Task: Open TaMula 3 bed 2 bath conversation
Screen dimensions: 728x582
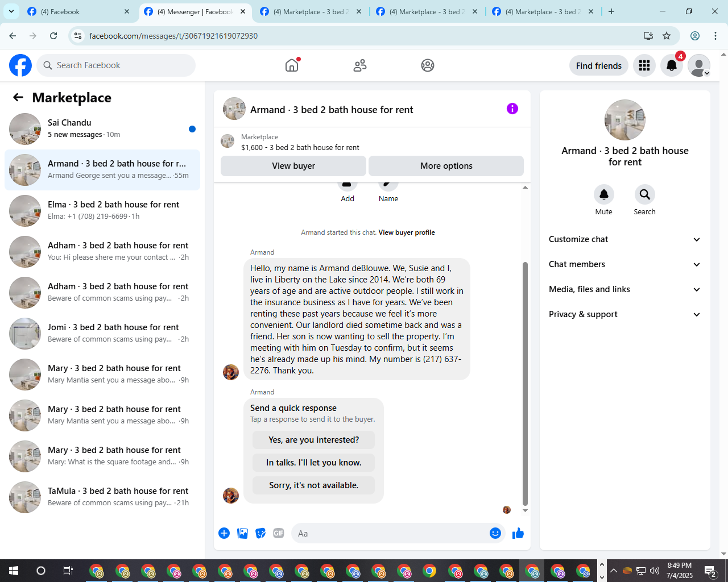Action: [x=102, y=497]
